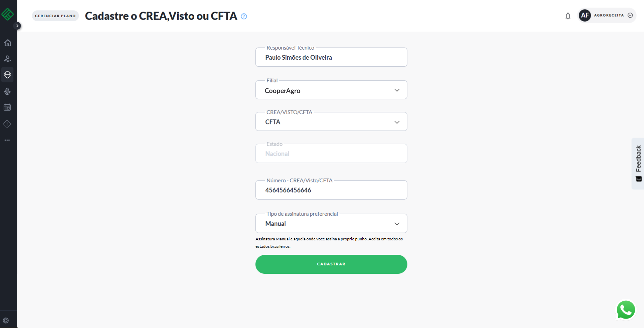Open the calendar sidebar icon
The height and width of the screenshot is (328, 644).
(7, 108)
